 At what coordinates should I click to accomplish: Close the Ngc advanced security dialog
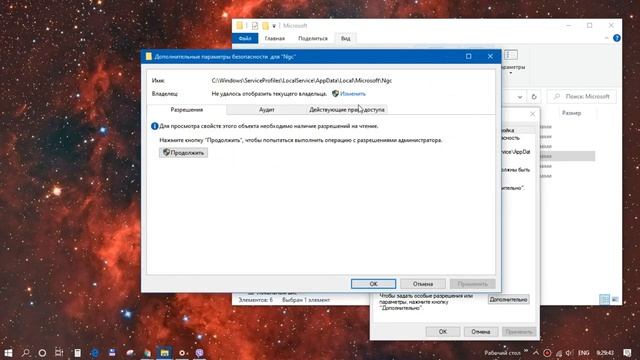coord(490,56)
